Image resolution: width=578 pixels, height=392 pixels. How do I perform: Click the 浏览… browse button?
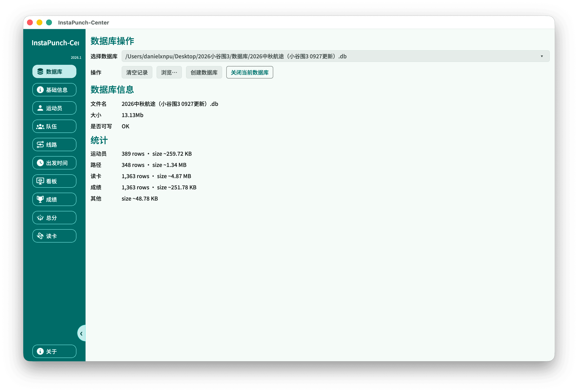[x=169, y=72]
